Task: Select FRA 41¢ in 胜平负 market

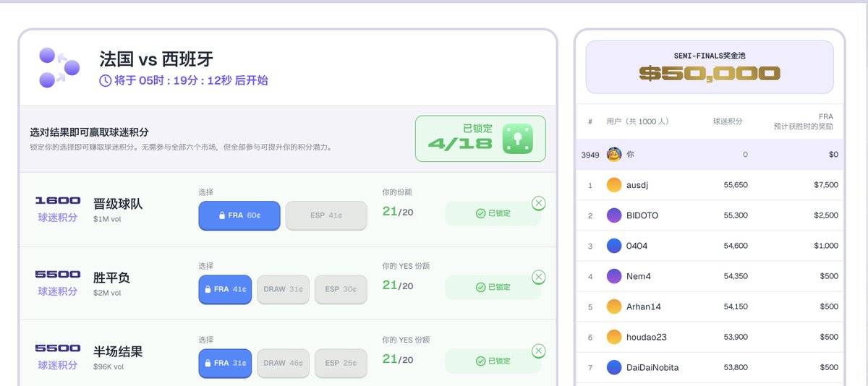Action: (225, 289)
